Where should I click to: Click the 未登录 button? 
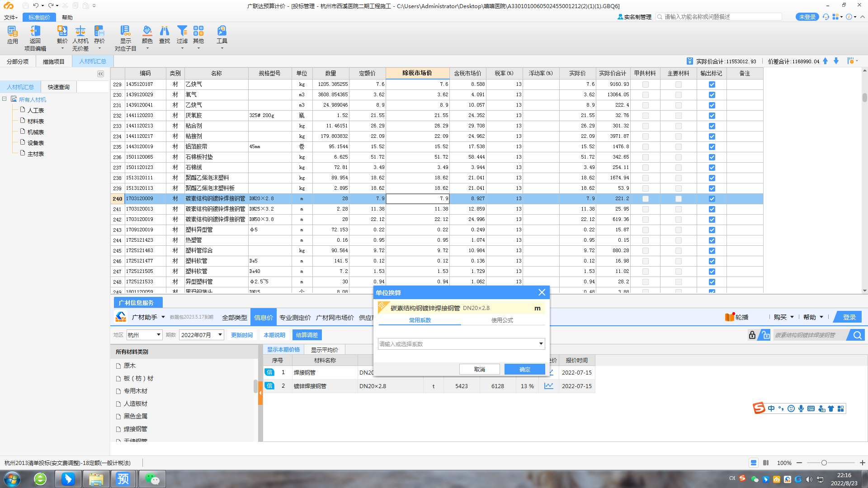(x=807, y=17)
